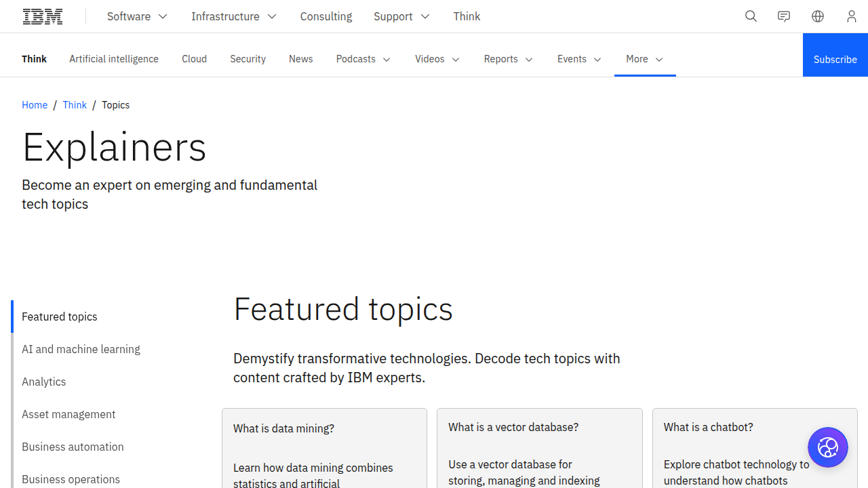Image resolution: width=868 pixels, height=488 pixels.
Task: Click the Topics breadcrumb text
Action: click(115, 105)
